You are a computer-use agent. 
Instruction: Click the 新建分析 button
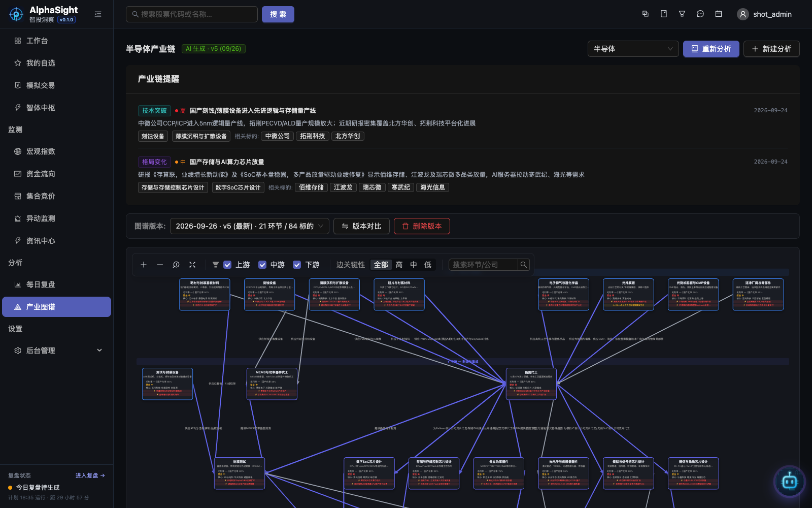click(x=771, y=49)
